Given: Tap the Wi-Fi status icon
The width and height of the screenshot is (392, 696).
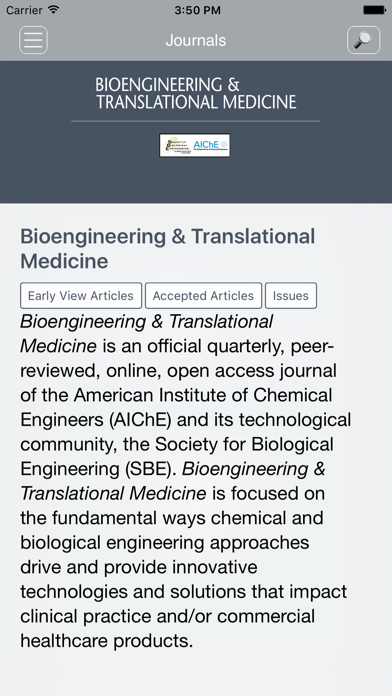Looking at the screenshot, I should coord(54,10).
